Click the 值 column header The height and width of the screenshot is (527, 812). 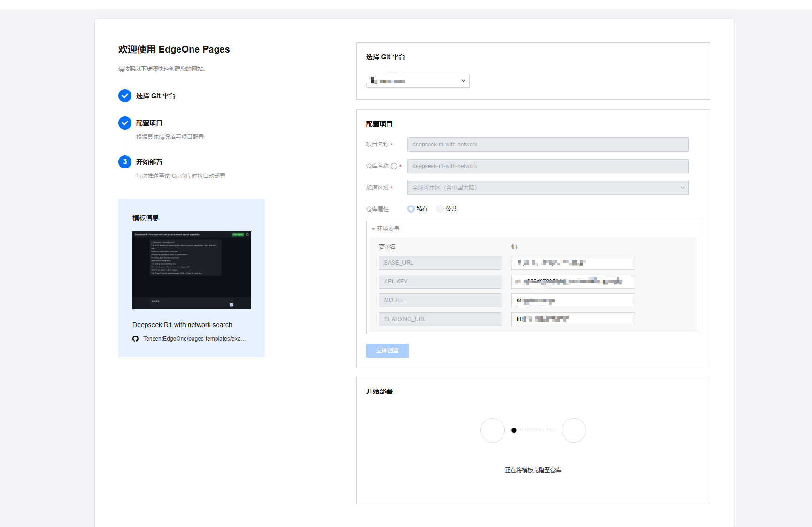tap(514, 247)
